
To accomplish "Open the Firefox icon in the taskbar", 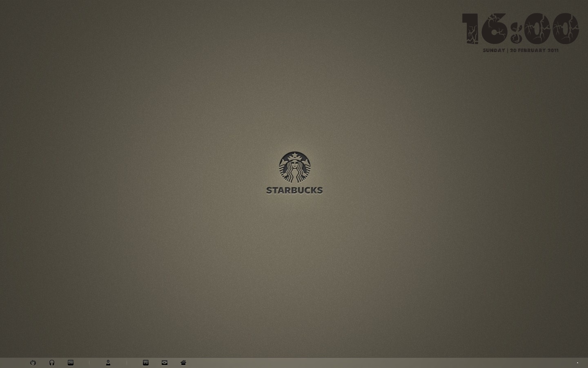I will [x=33, y=363].
